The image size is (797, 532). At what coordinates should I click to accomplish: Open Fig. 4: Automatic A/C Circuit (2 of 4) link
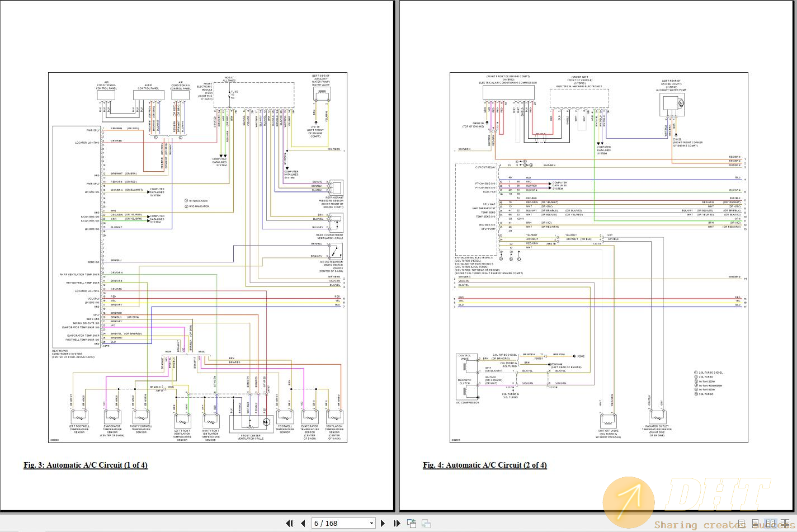coord(485,465)
